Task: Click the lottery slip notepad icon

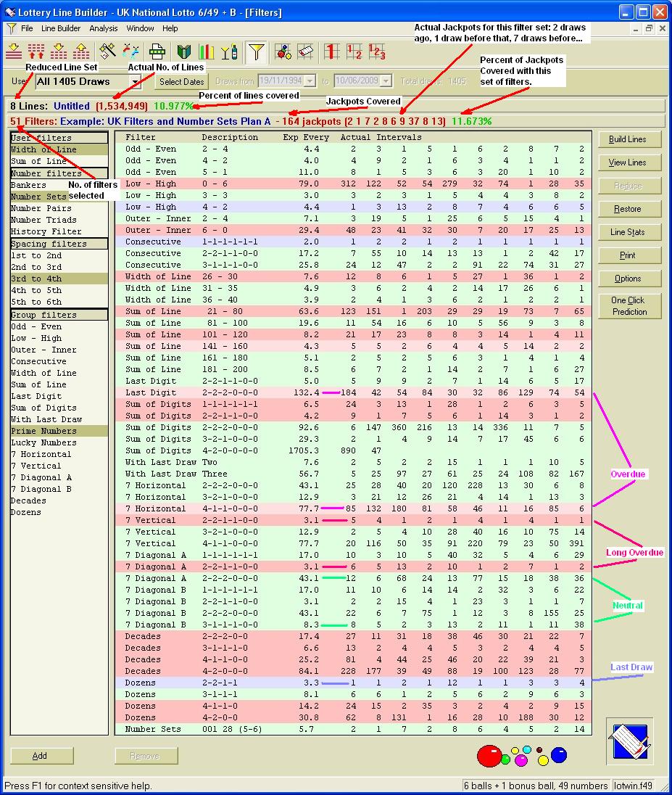Action: pos(629,741)
